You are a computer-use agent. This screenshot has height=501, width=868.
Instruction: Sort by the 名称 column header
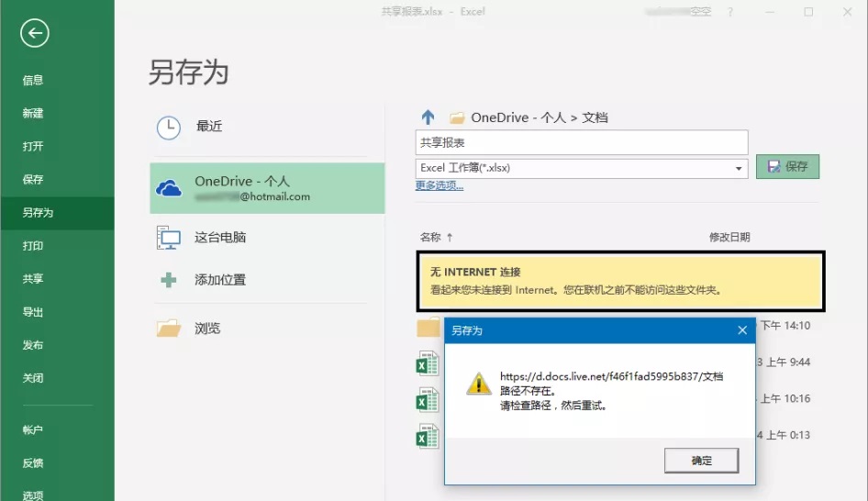[430, 238]
